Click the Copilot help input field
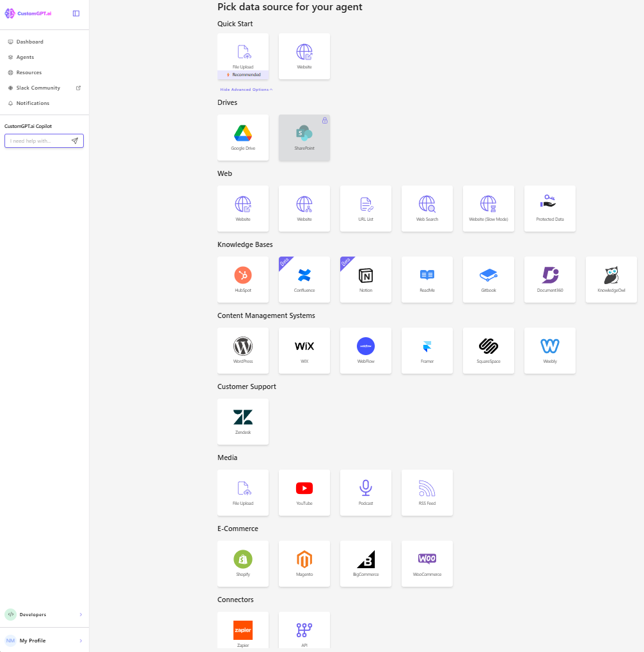Image resolution: width=644 pixels, height=652 pixels. point(37,141)
